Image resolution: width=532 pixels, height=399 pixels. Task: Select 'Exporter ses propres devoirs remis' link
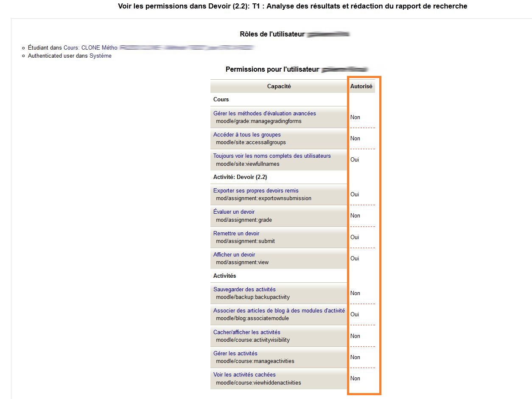click(256, 190)
